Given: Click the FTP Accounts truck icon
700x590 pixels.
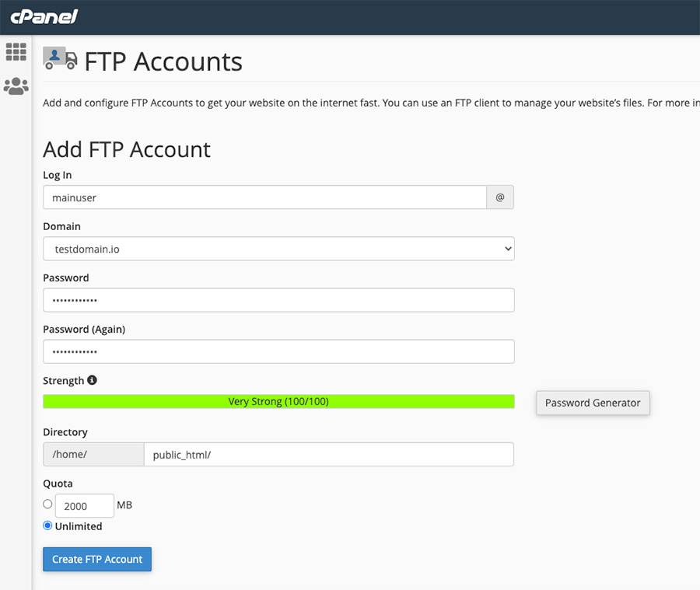Looking at the screenshot, I should pos(60,58).
